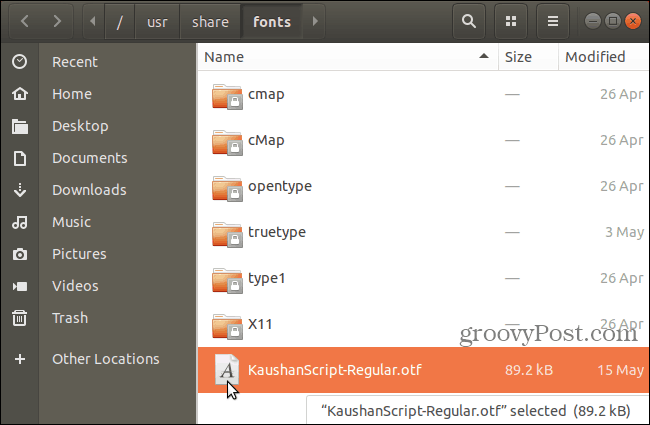Open Pictures label in the sidebar
The width and height of the screenshot is (650, 425).
tap(79, 254)
